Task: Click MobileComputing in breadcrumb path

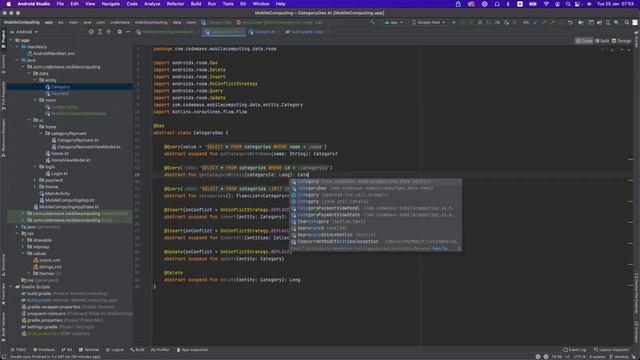Action: 22,22
